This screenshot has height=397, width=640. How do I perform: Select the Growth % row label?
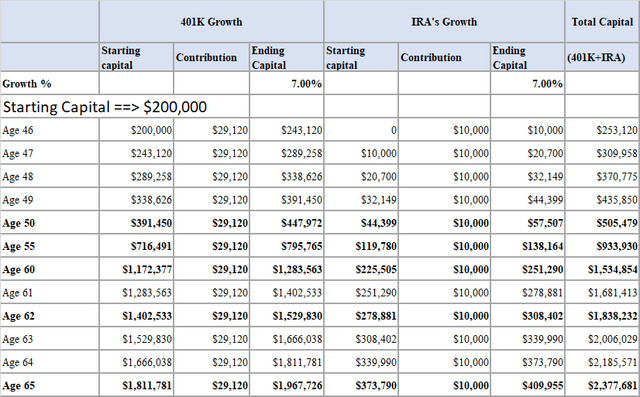pyautogui.click(x=49, y=84)
